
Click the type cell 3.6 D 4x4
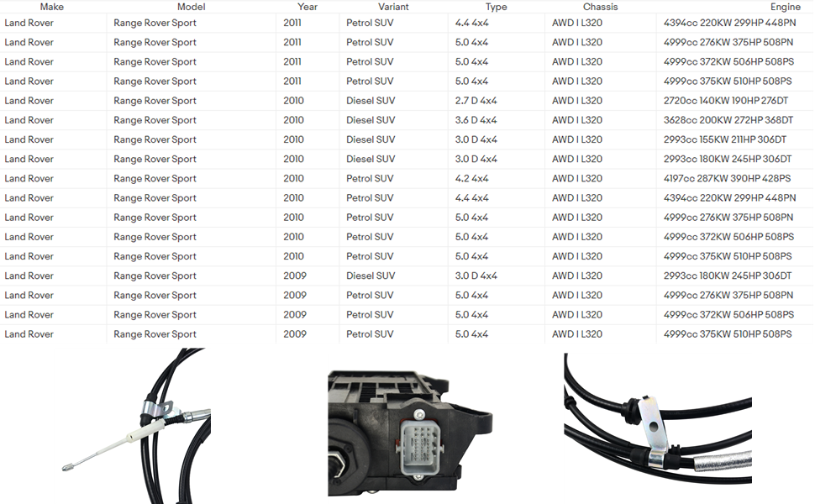pos(476,120)
